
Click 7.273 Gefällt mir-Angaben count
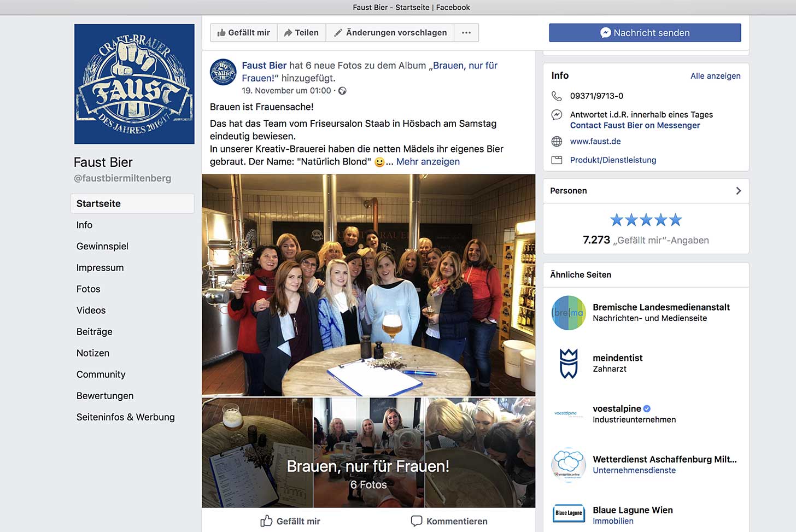[646, 240]
